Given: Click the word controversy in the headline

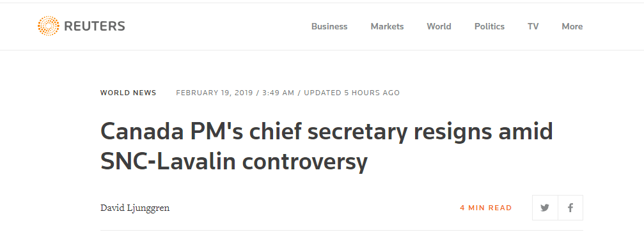Looking at the screenshot, I should pyautogui.click(x=304, y=162).
